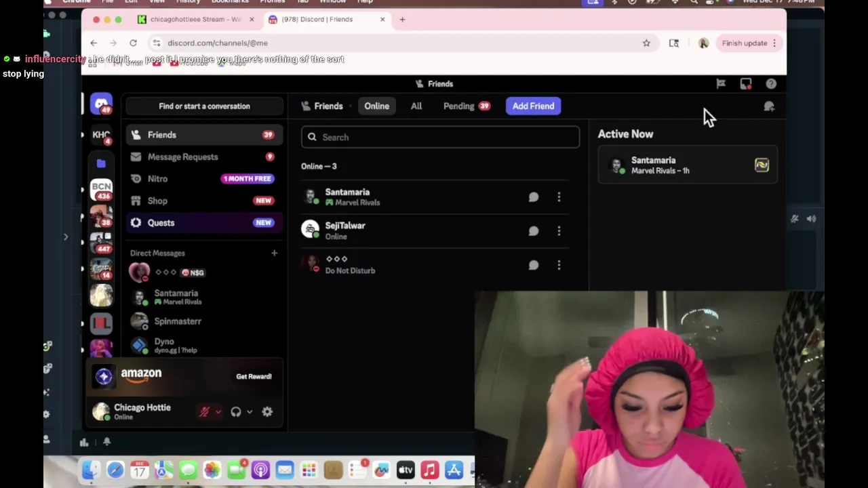Click the Discord help question mark icon
The height and width of the screenshot is (488, 868).
coord(771,84)
